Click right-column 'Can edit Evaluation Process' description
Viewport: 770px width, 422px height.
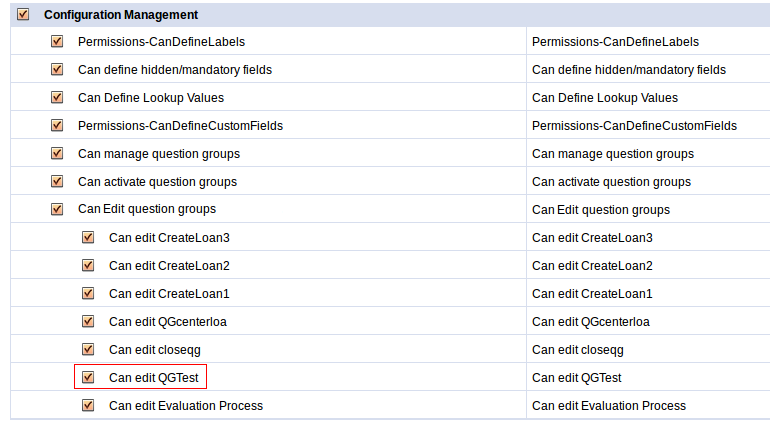(608, 406)
